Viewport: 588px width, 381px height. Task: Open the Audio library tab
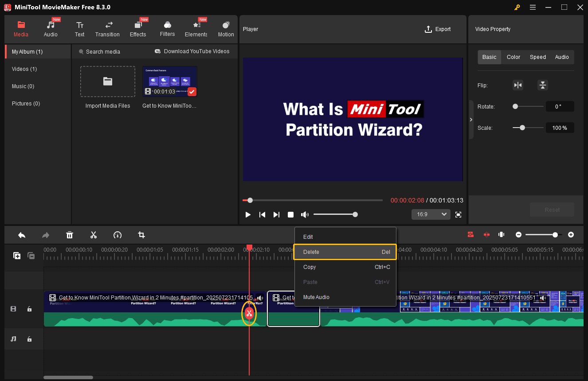coord(51,29)
